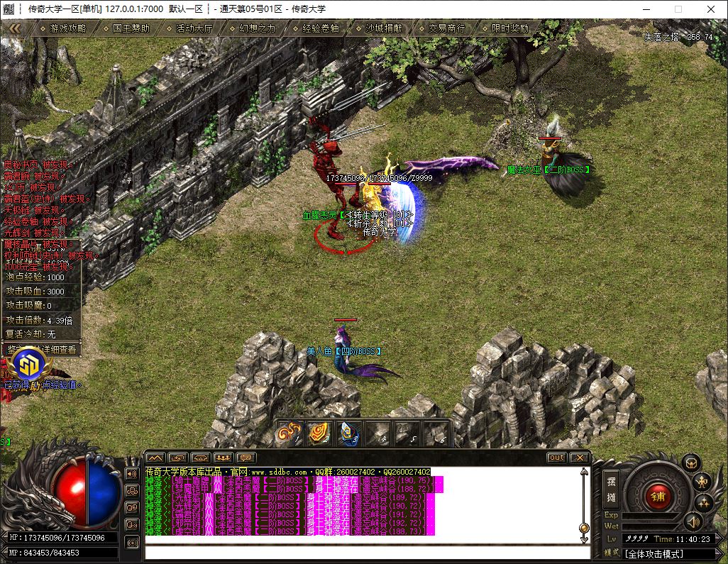Click the mountain-shaped chat panel button

point(155,458)
